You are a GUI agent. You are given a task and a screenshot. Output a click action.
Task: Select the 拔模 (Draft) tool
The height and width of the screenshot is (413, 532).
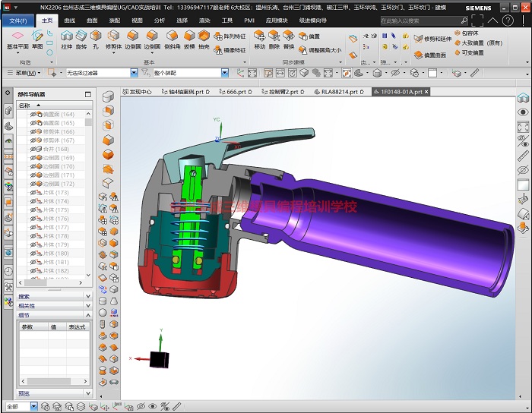point(189,39)
